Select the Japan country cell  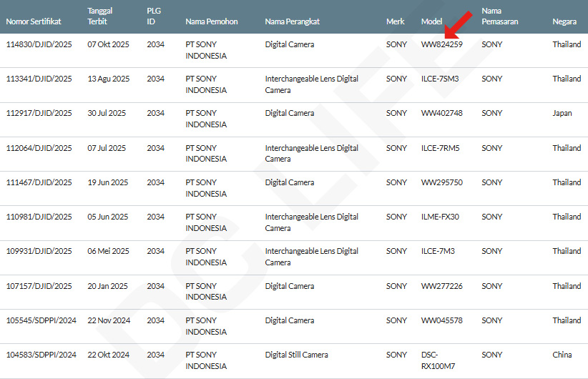point(562,113)
